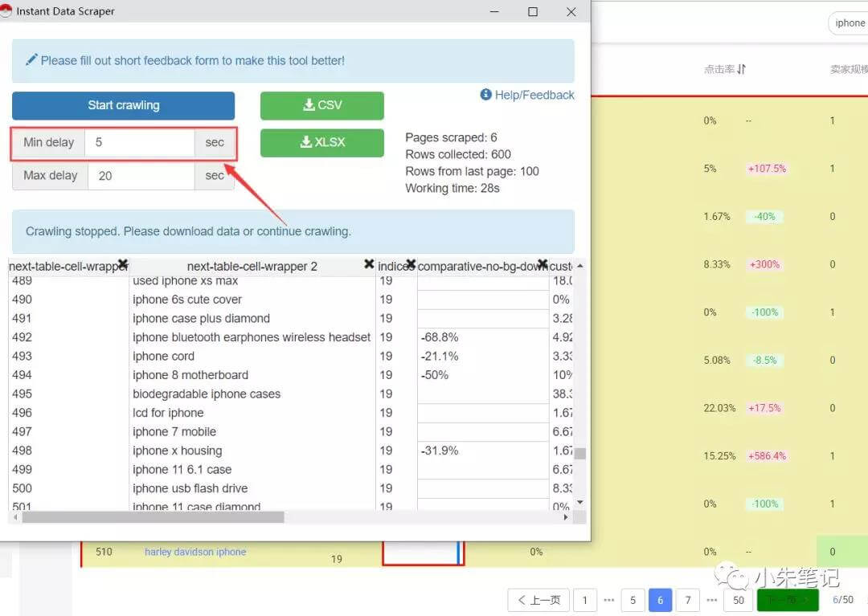The image size is (868, 616).
Task: Go to page 7 in pagination
Action: pos(687,600)
